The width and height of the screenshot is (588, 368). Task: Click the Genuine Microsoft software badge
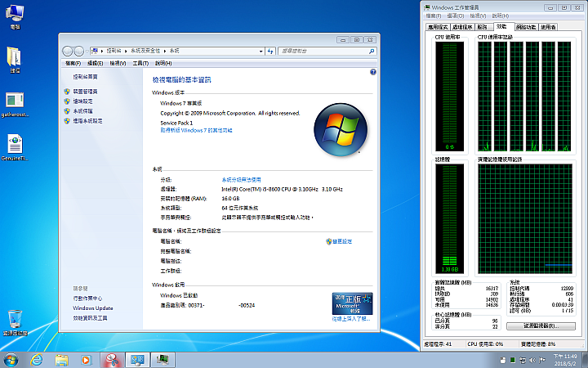tap(352, 303)
